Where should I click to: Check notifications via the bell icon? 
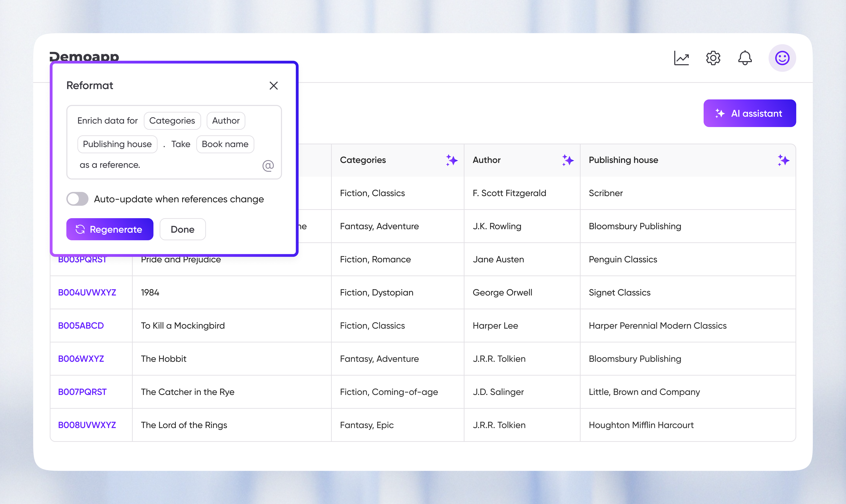coord(745,58)
